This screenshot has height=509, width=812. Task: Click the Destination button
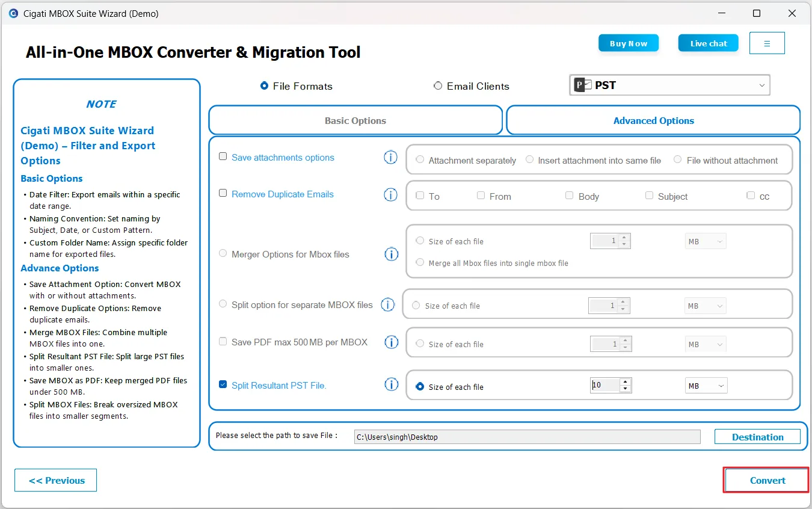coord(757,437)
